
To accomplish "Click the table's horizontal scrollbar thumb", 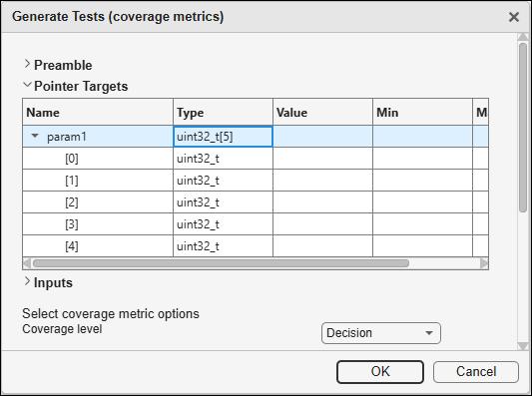I will tap(221, 263).
